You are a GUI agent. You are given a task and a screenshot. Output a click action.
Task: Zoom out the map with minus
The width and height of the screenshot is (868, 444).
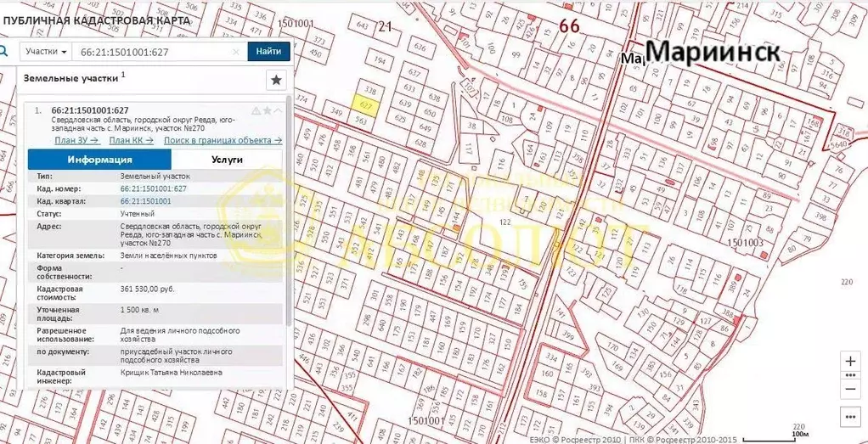[x=850, y=389]
